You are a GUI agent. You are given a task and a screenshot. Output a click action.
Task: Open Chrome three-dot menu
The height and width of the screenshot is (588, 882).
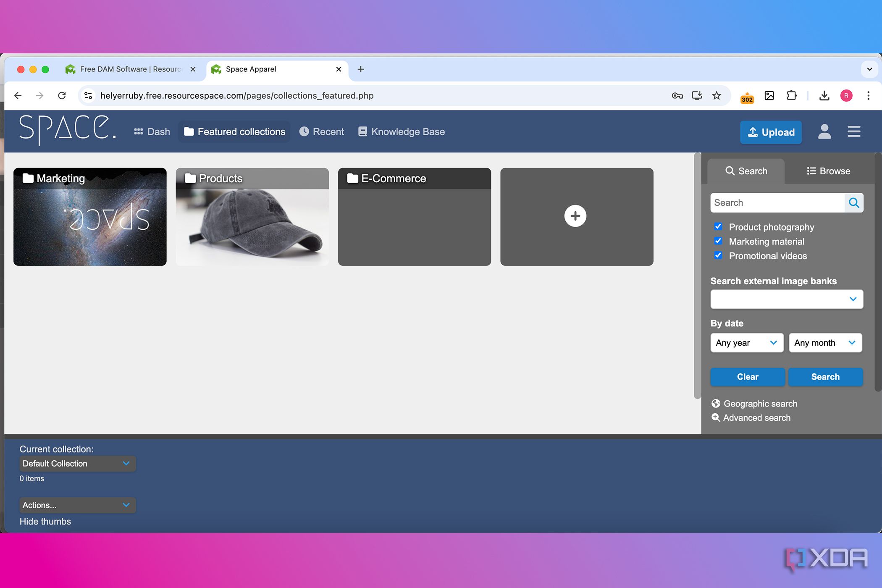(868, 96)
